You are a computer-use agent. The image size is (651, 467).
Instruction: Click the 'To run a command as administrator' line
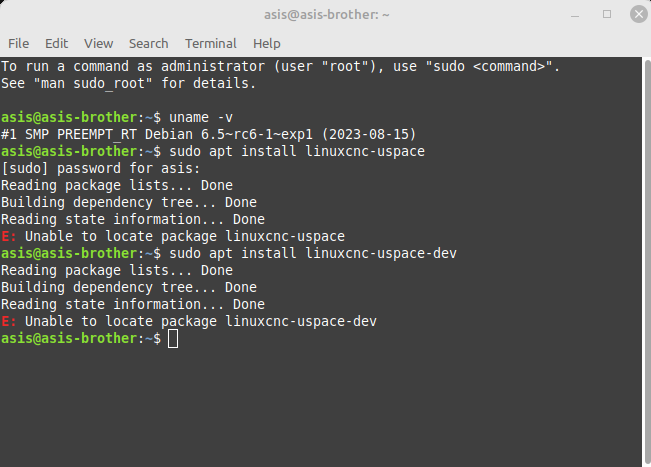tap(280, 66)
